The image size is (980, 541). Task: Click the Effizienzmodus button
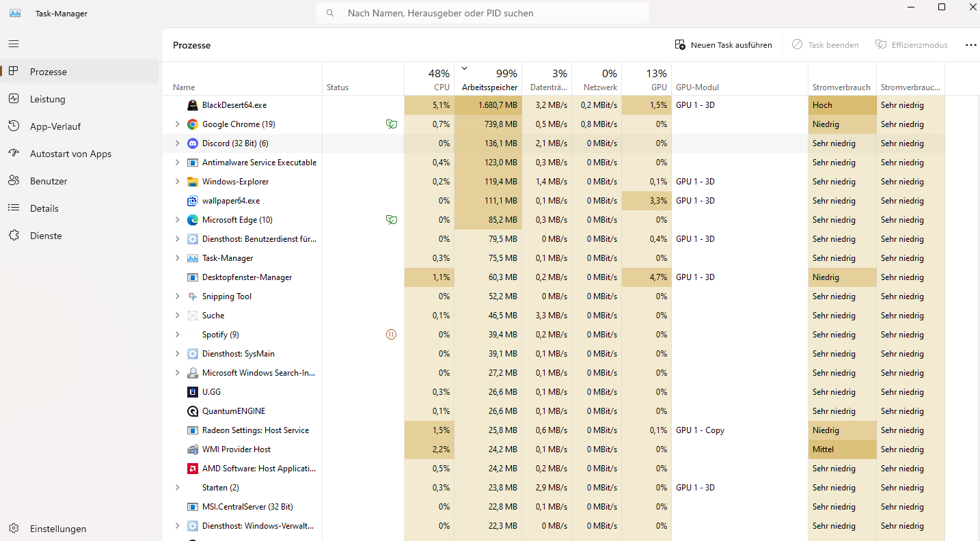912,45
